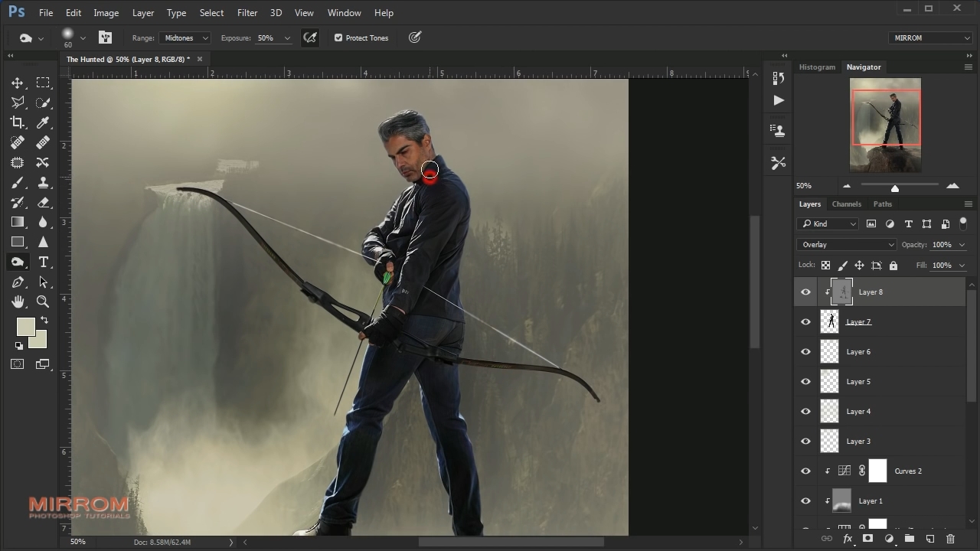Screen dimensions: 980x551
Task: Select the Zoom tool
Action: 43,302
